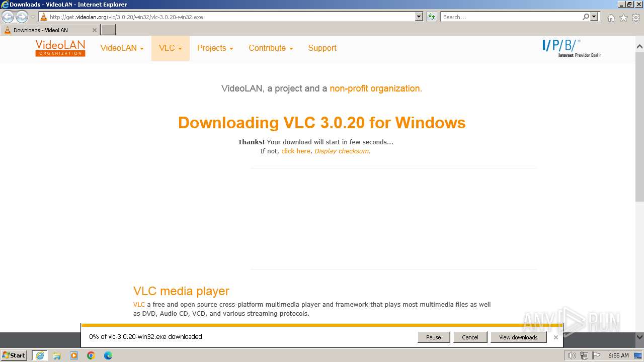This screenshot has height=362, width=644.
Task: Open the Support page
Action: 322,48
